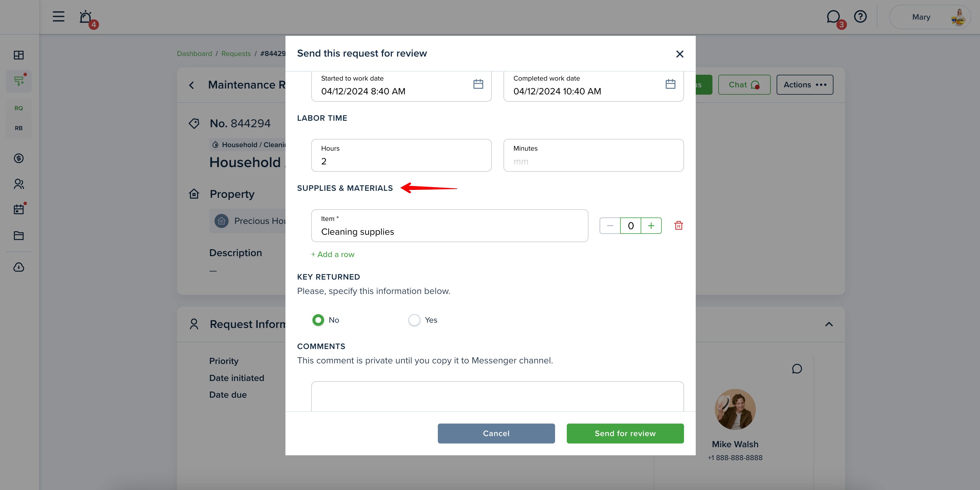980x490 pixels.
Task: Open the Completed work date calendar icon
Action: pyautogui.click(x=670, y=84)
